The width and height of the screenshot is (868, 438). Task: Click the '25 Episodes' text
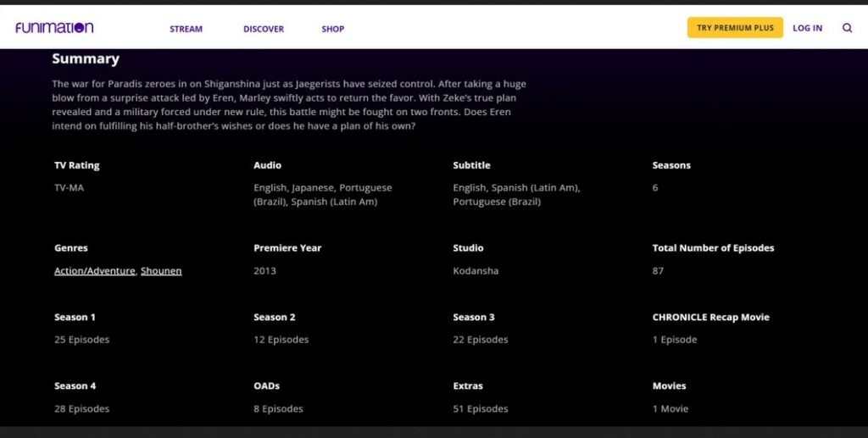(x=82, y=340)
